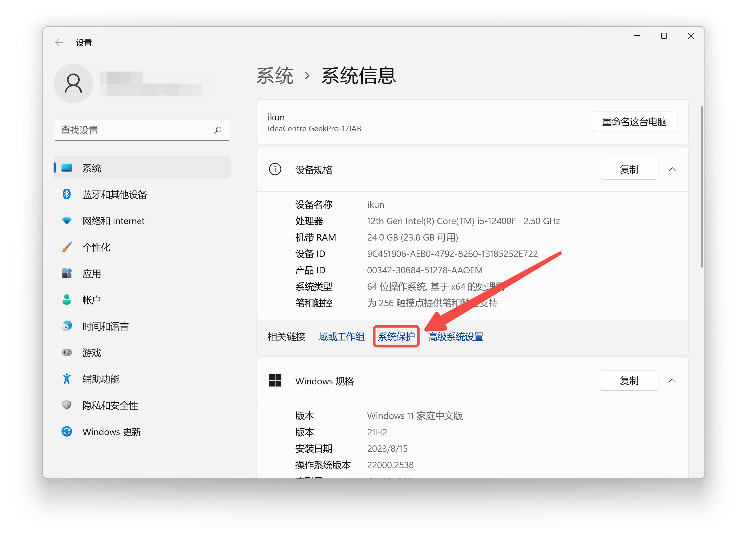Click the 游戏 gamepad icon
Viewport: 756px width, 552px height.
click(x=67, y=352)
